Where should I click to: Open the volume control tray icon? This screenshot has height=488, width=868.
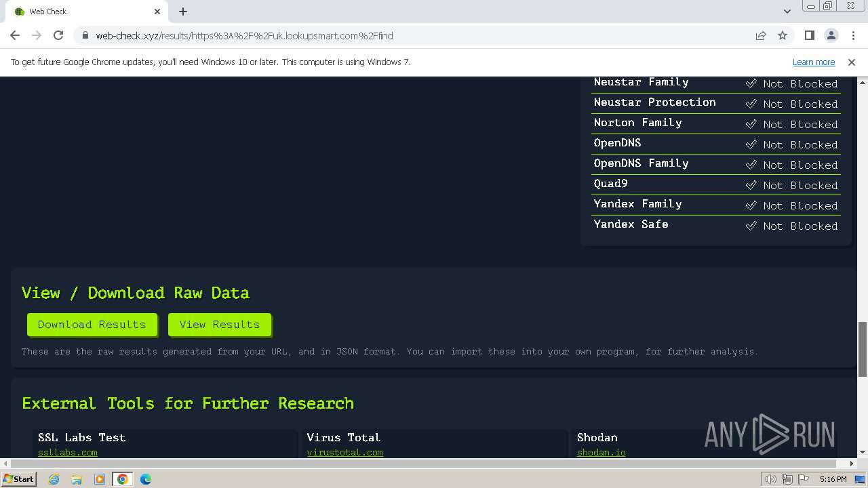coord(771,479)
